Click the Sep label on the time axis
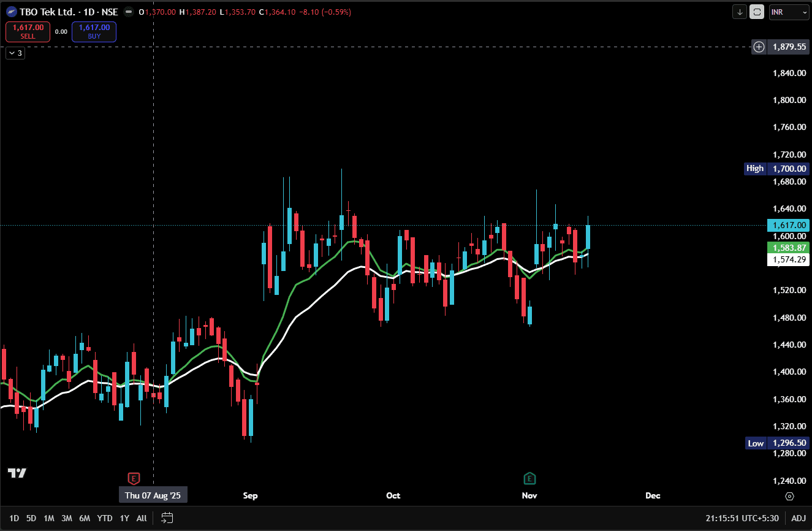Screen dimensions: 812x531 click(251, 495)
